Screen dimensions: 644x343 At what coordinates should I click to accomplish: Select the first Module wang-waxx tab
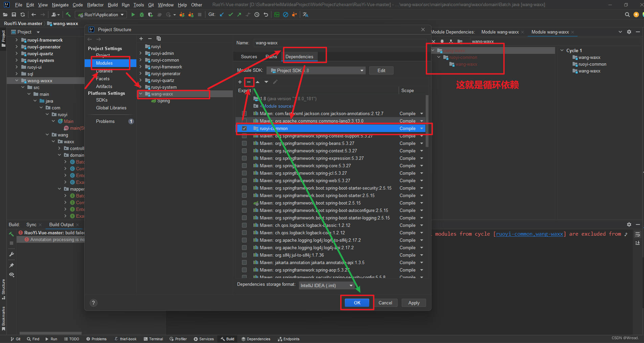500,32
